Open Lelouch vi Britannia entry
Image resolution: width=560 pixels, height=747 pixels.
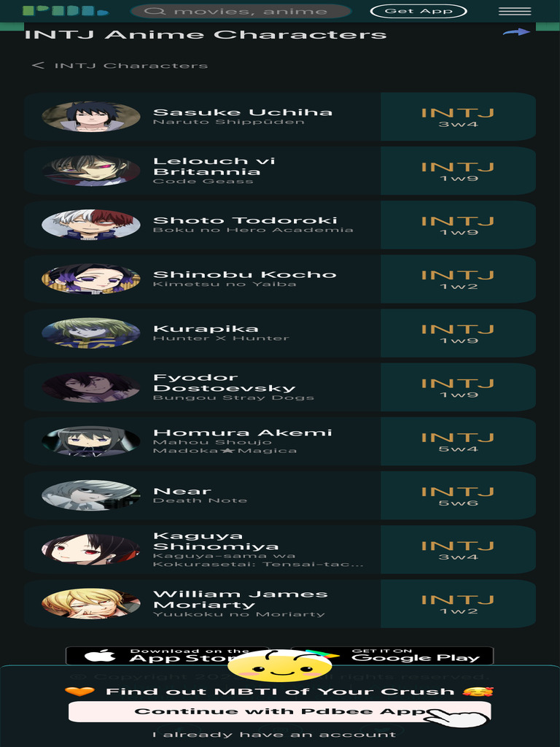pyautogui.click(x=279, y=171)
